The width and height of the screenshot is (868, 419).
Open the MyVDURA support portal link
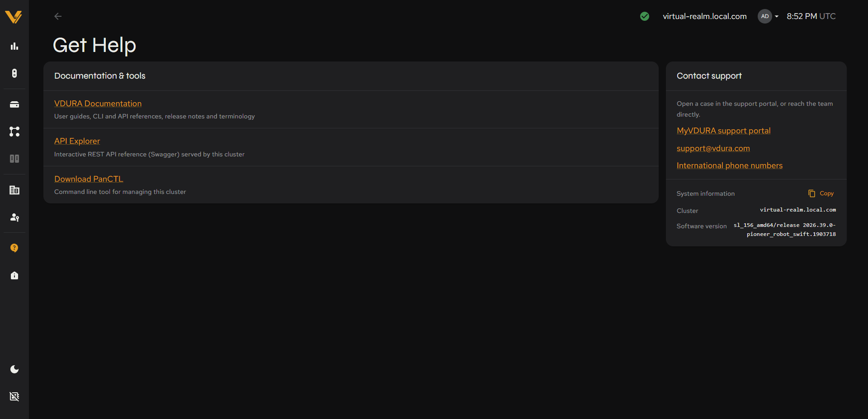pos(723,131)
